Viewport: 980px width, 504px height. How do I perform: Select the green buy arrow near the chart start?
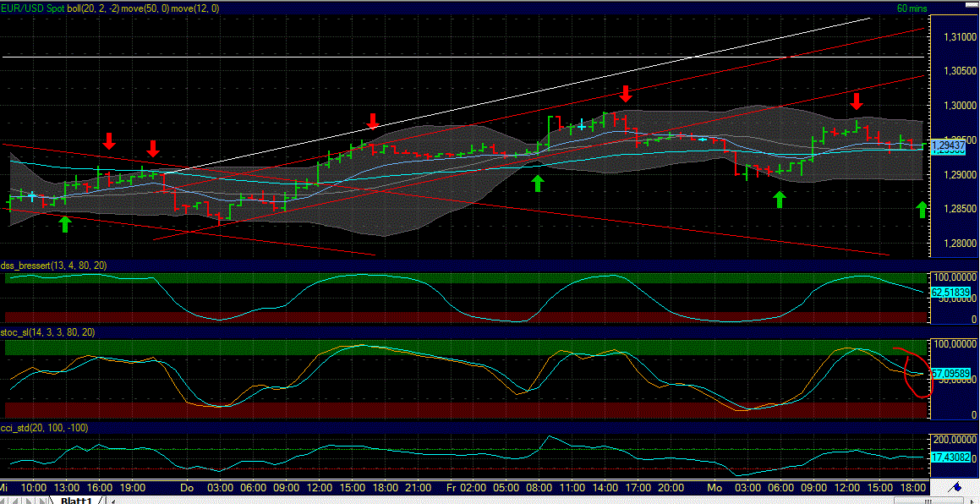point(65,222)
